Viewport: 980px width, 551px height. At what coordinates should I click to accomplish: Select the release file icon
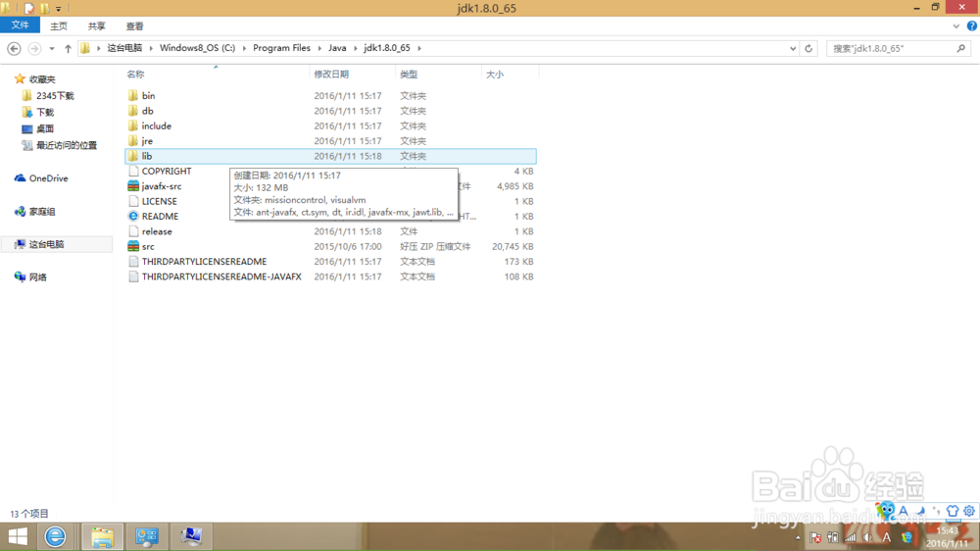133,230
